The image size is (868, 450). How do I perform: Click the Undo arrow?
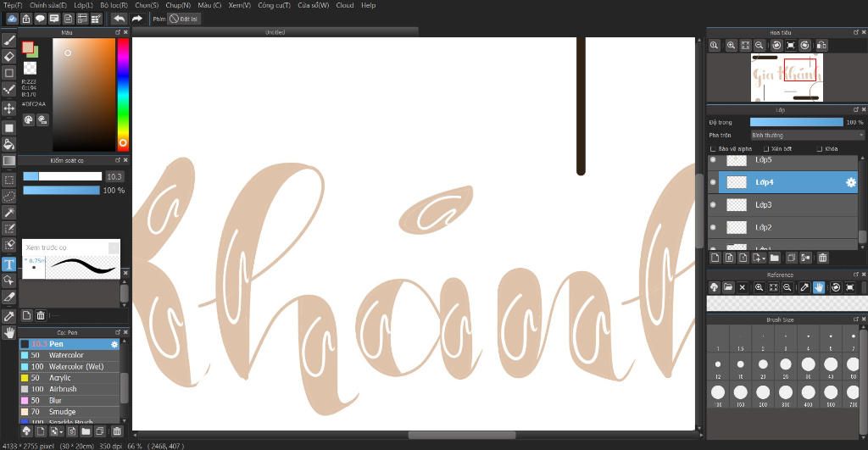coord(119,19)
